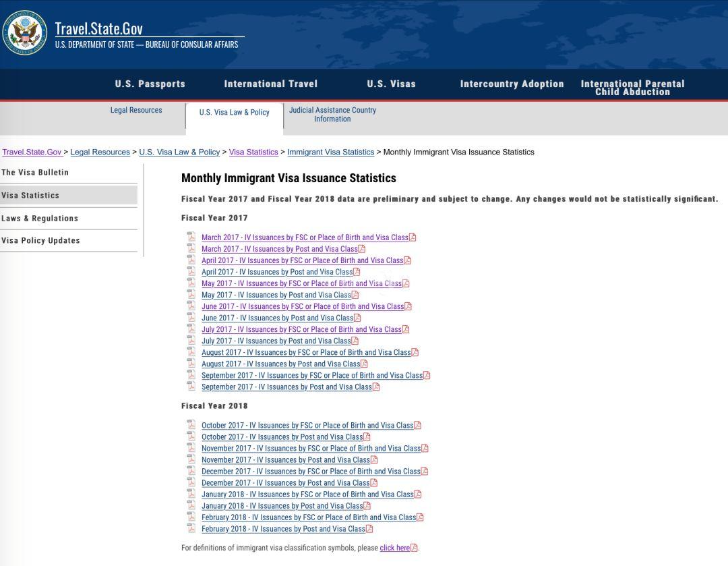728x566 pixels.
Task: Click U.S. Visa Law & Policy breadcrumb
Action: [x=179, y=152]
